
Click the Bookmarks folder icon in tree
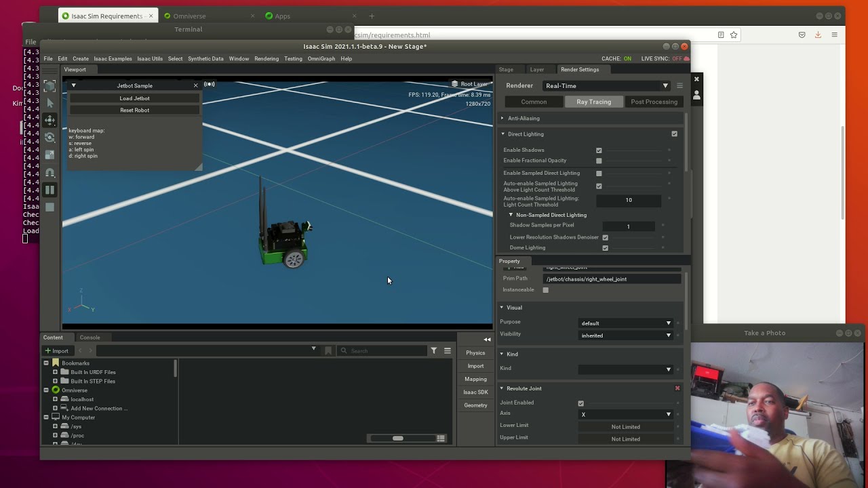[x=56, y=363]
